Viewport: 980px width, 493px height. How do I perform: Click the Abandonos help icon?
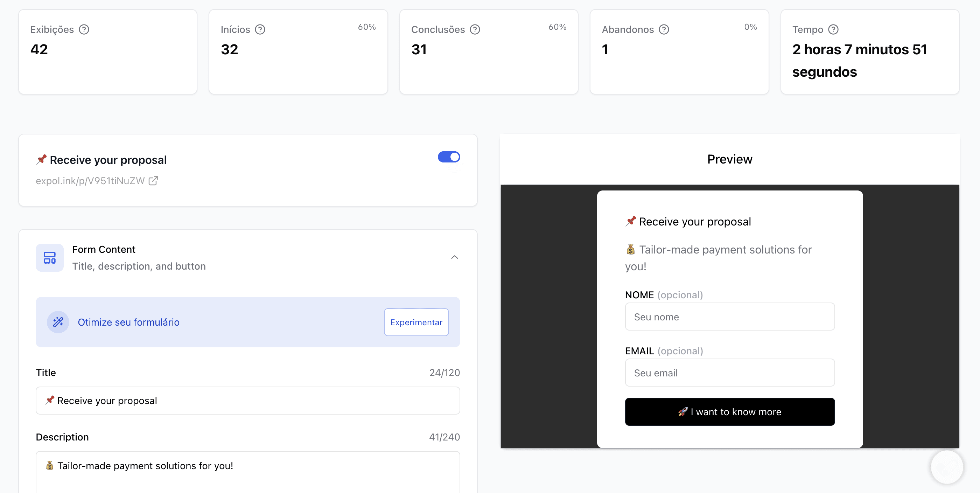click(664, 29)
